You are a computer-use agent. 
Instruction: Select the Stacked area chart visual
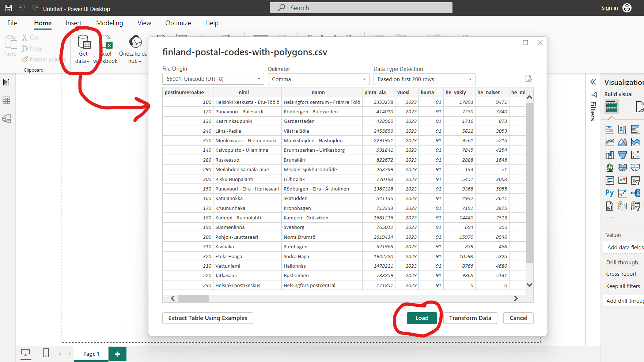(x=635, y=142)
